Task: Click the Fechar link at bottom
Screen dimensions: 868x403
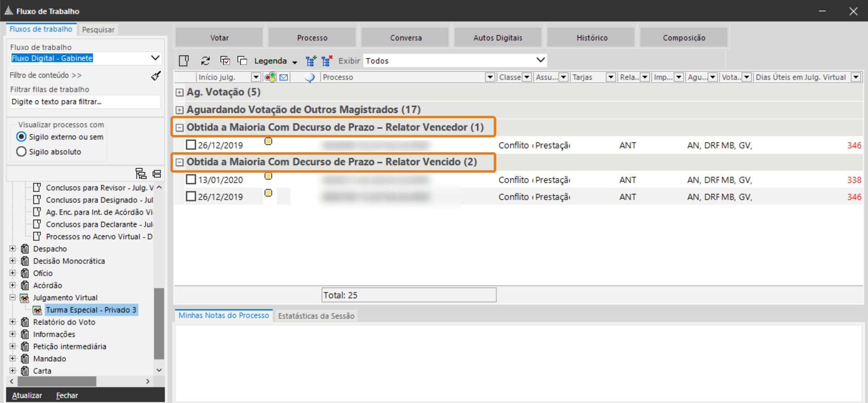Action: (x=67, y=395)
